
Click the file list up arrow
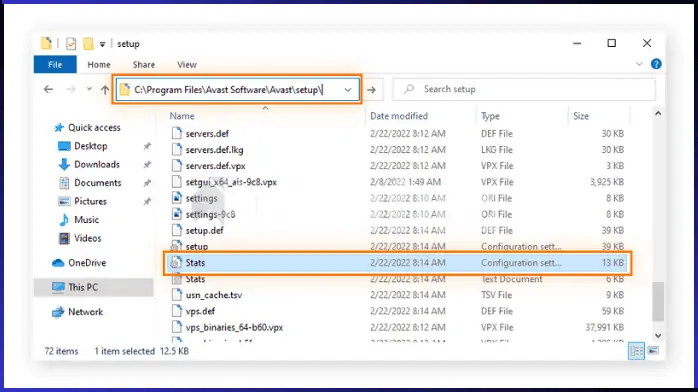click(x=658, y=113)
